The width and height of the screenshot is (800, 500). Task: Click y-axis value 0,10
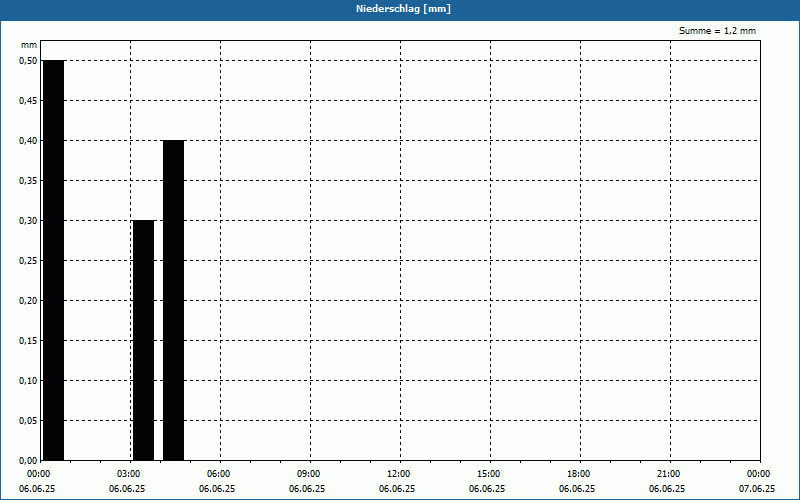tap(28, 381)
